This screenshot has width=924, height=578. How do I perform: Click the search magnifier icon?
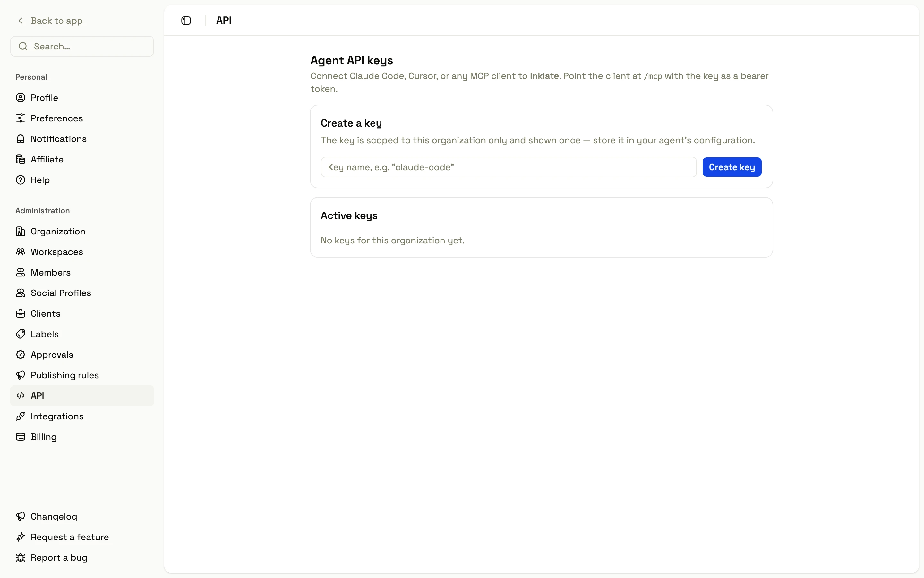tap(23, 46)
